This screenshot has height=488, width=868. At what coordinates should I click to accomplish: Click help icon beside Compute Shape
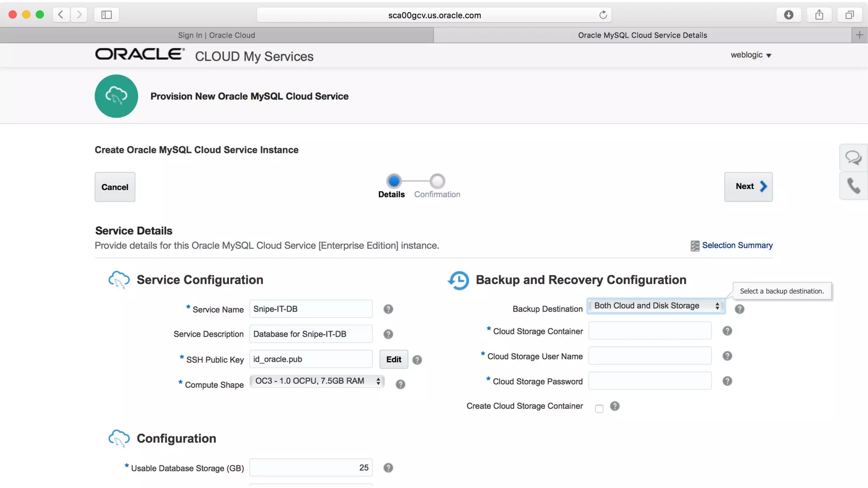[x=400, y=384]
